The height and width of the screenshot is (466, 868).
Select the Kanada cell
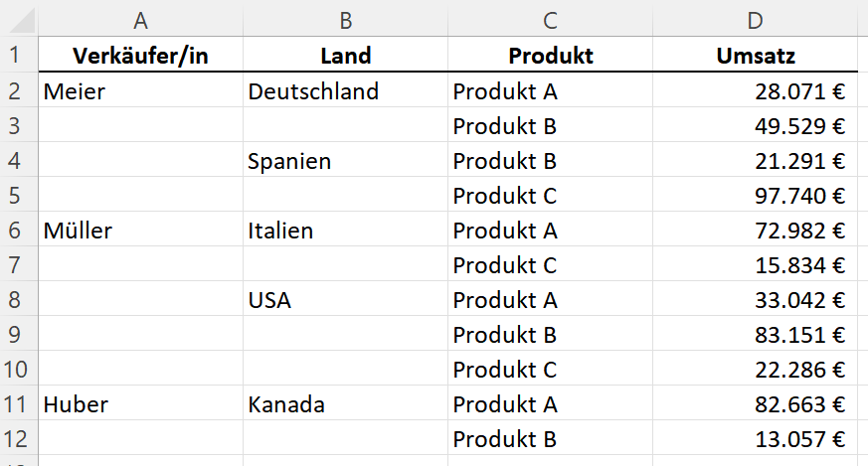tap(345, 404)
